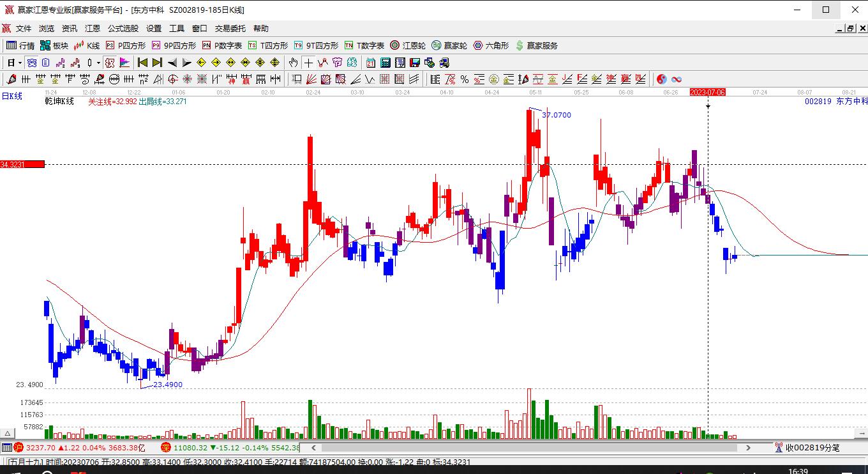868x474 pixels.
Task: Click the 出局线=33.271 indicator label
Action: (x=163, y=101)
